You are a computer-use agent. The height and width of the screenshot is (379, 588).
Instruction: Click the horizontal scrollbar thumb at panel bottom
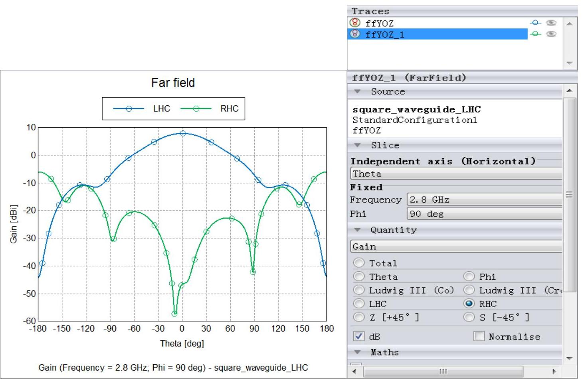(x=443, y=371)
